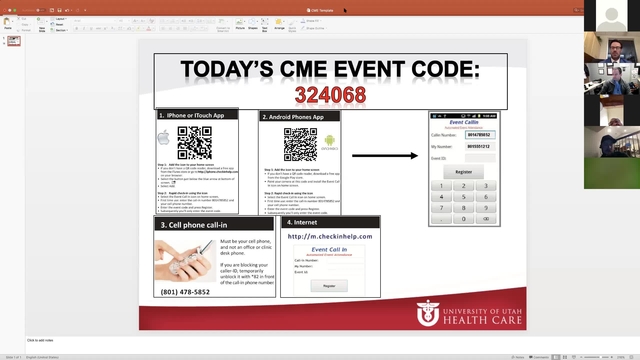Viewport: 640px width, 360px height.
Task: Click the fit slide to window icon
Action: (x=631, y=357)
